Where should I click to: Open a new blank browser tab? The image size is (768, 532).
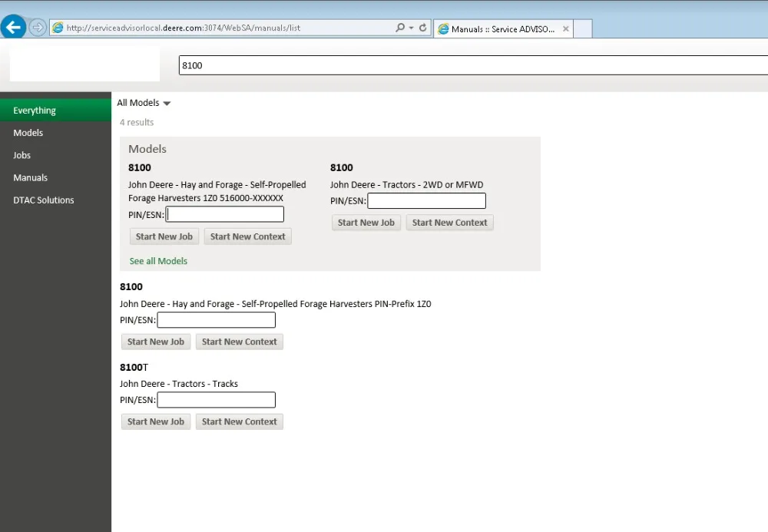(583, 29)
